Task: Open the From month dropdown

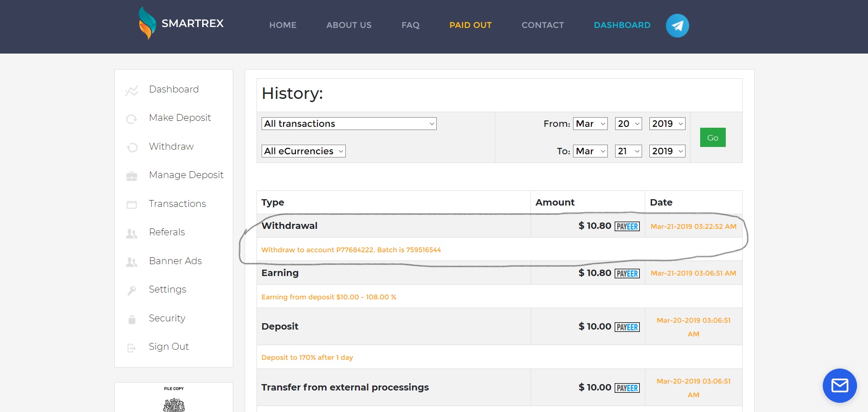Action: (590, 124)
